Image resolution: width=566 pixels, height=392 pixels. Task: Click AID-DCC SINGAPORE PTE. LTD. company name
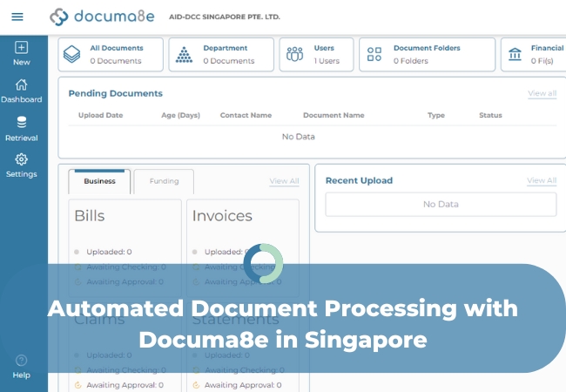225,17
